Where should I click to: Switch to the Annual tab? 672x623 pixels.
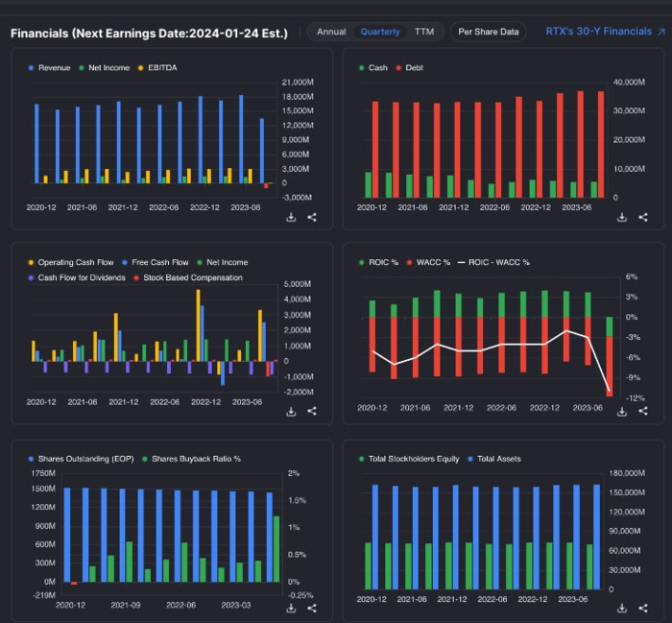[x=331, y=32]
